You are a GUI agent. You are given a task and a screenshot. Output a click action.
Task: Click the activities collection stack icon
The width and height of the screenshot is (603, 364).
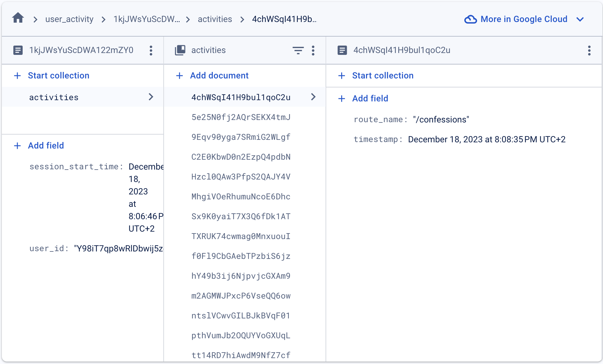pos(180,50)
